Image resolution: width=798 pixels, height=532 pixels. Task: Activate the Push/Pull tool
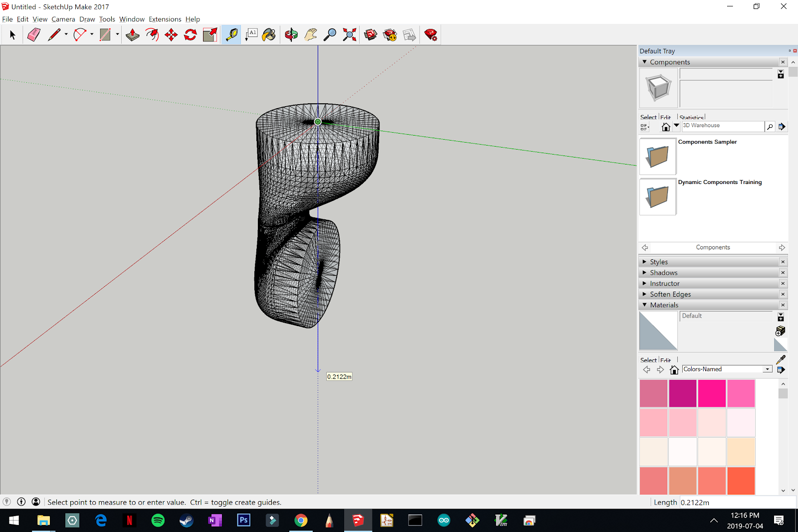tap(133, 35)
